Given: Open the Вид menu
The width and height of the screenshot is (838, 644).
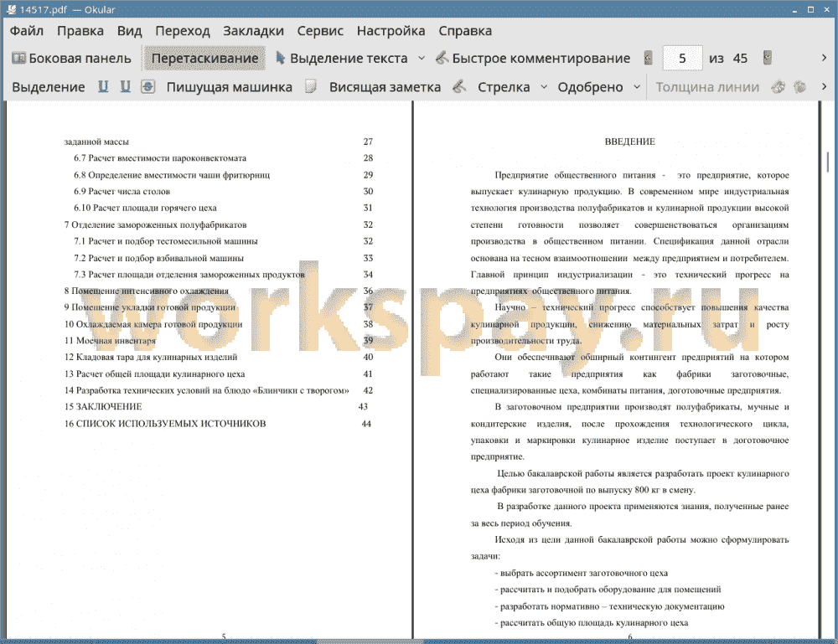Looking at the screenshot, I should pos(129,31).
